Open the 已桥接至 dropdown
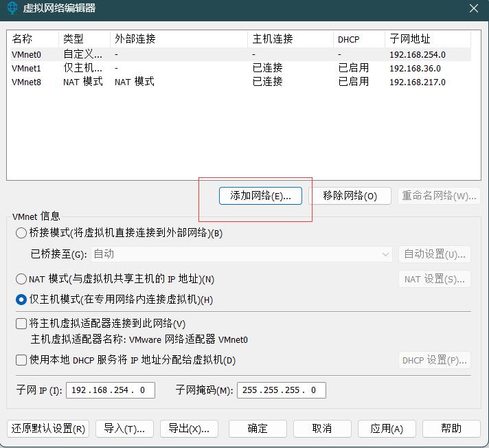This screenshot has width=489, height=448. click(x=242, y=254)
